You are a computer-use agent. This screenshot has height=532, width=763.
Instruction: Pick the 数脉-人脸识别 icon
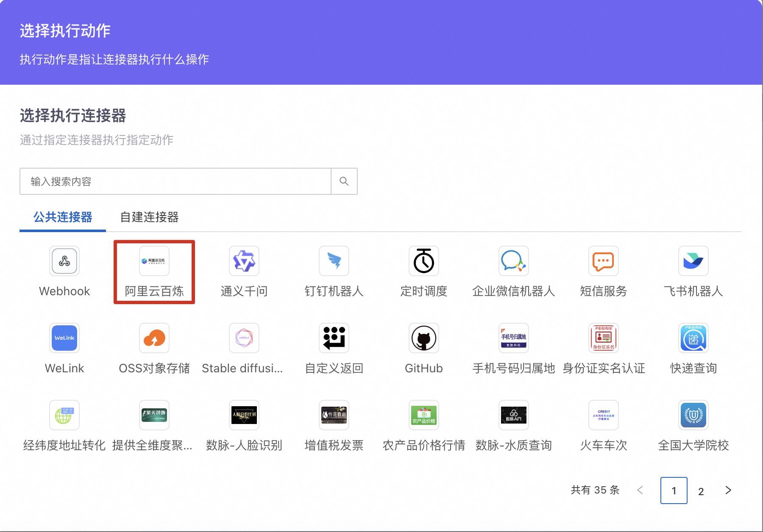(244, 415)
